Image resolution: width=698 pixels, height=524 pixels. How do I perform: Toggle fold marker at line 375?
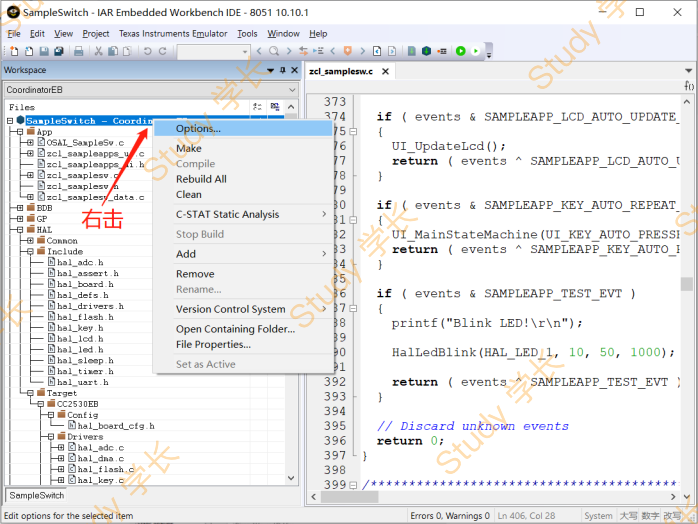[353, 132]
